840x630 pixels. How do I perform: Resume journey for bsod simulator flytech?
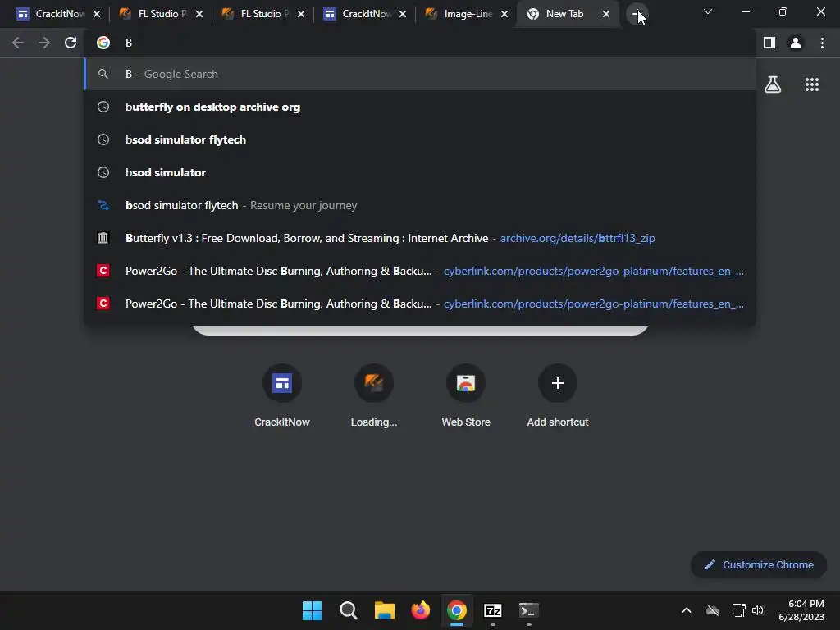pyautogui.click(x=420, y=205)
